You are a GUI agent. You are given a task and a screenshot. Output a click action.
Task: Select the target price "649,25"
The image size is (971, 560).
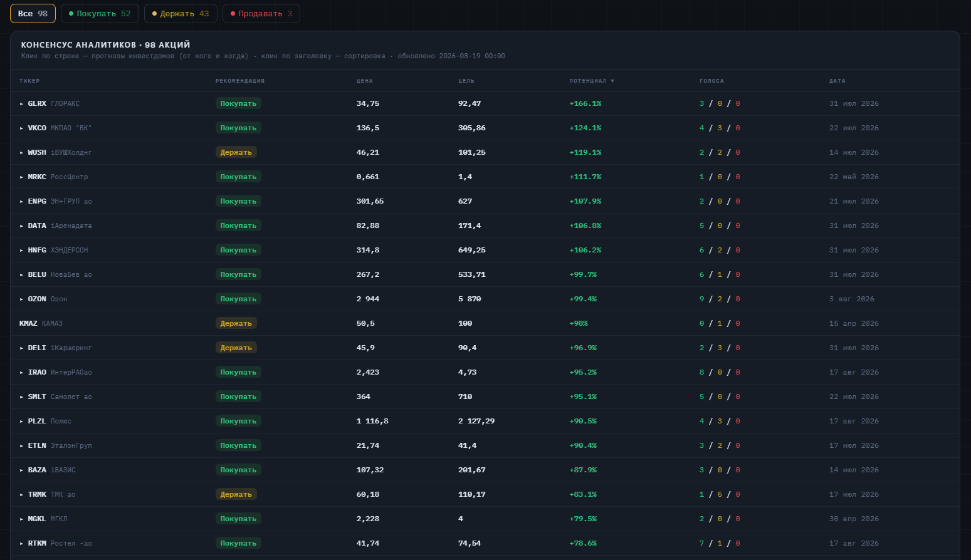point(472,250)
